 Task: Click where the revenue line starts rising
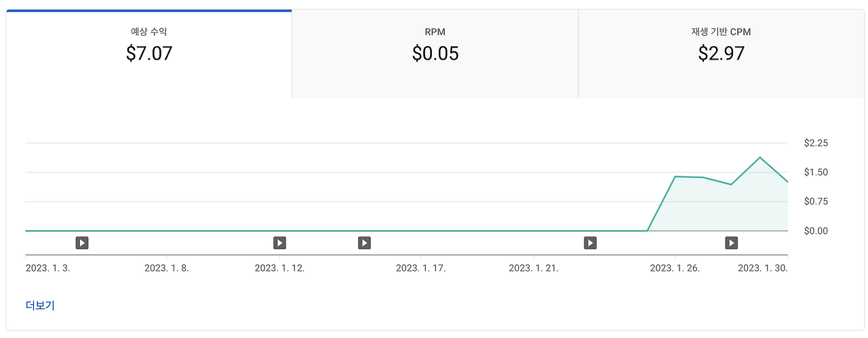point(648,230)
